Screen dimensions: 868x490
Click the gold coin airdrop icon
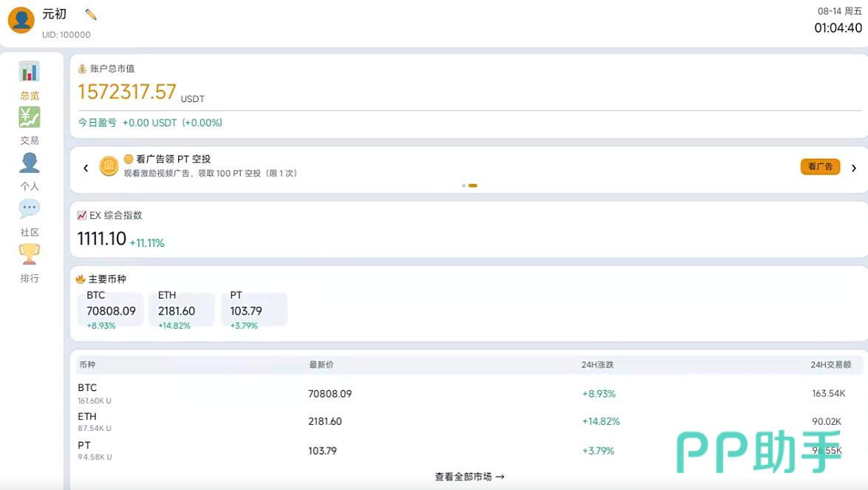pyautogui.click(x=109, y=166)
